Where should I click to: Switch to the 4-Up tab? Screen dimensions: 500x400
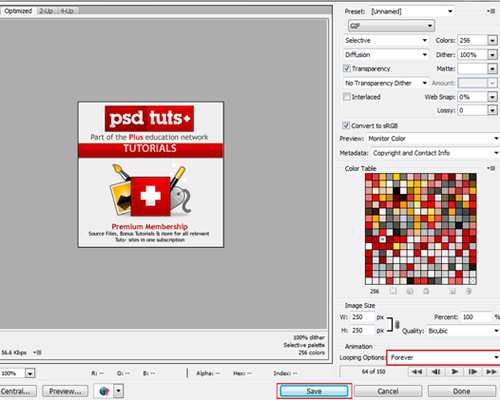67,11
